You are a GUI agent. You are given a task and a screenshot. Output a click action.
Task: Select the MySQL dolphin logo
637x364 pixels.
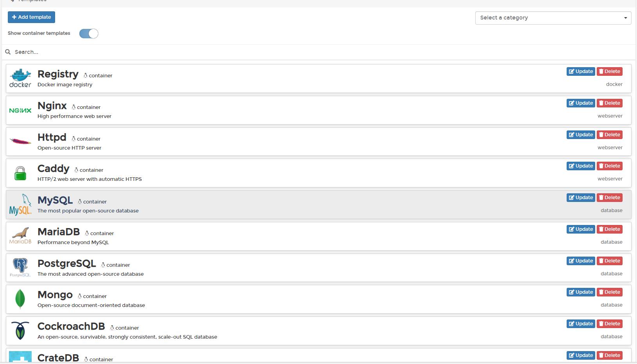20,204
